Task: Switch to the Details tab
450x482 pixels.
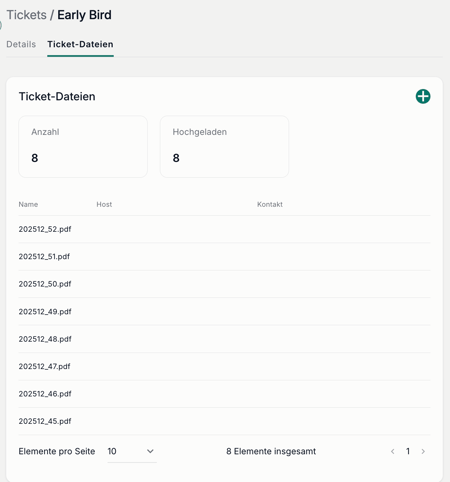Action: [x=21, y=44]
